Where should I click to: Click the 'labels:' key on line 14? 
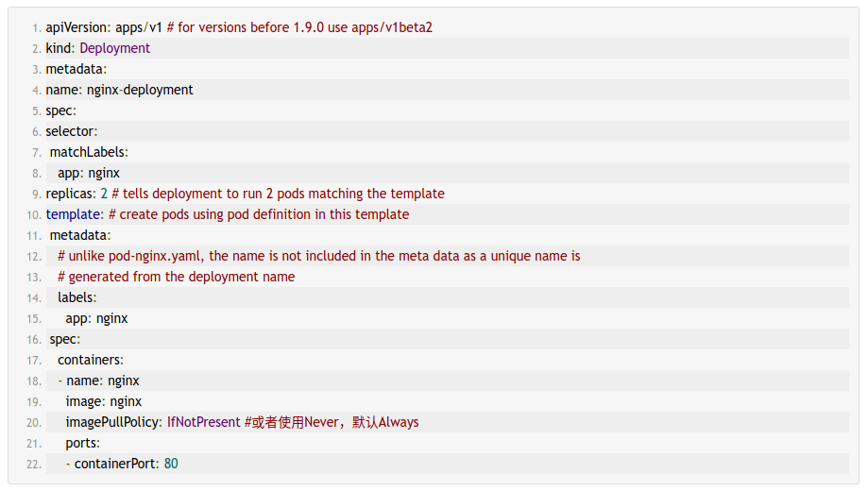77,297
